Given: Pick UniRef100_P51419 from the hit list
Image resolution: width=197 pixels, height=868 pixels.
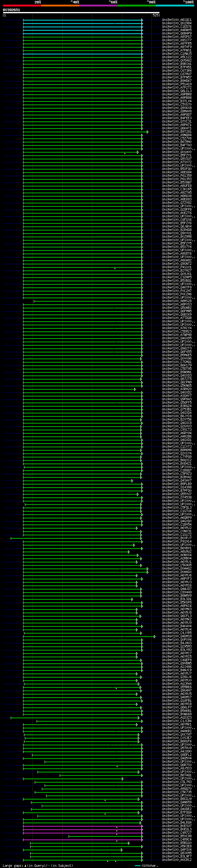Looking at the screenshot, I should tap(177, 84).
